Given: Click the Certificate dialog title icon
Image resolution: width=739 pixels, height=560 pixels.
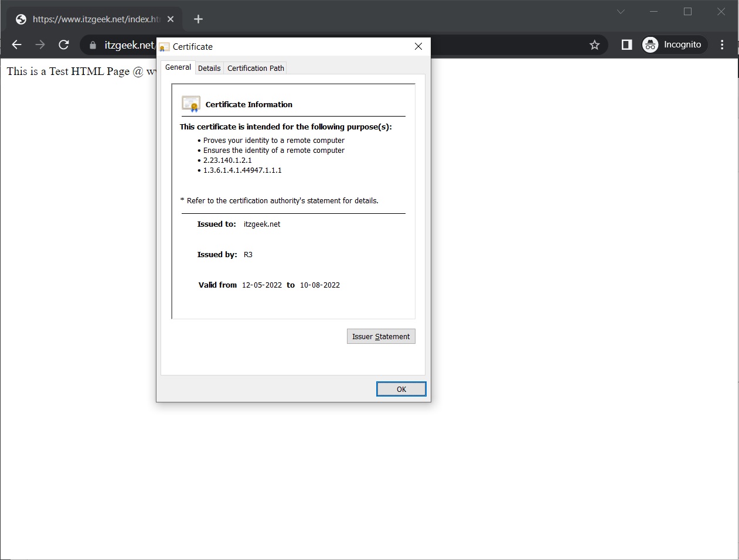Looking at the screenshot, I should coord(165,47).
